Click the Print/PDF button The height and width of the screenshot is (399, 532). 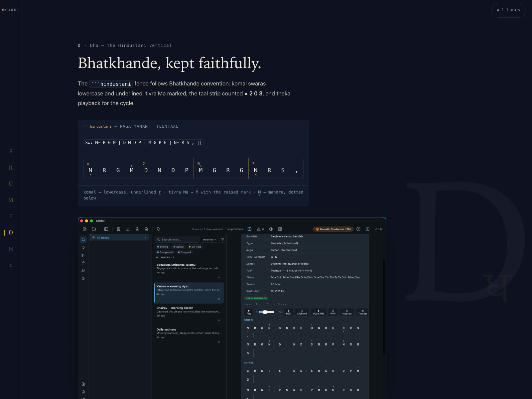pos(347,312)
